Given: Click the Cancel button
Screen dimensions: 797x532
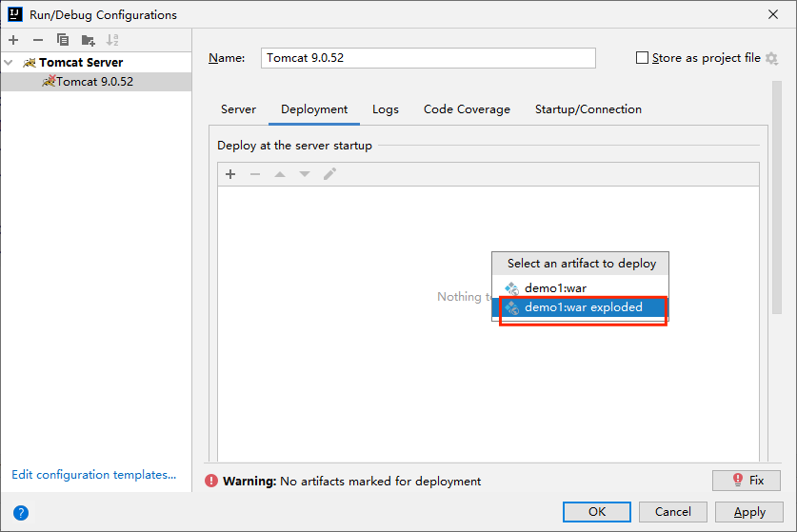Looking at the screenshot, I should click(x=672, y=512).
